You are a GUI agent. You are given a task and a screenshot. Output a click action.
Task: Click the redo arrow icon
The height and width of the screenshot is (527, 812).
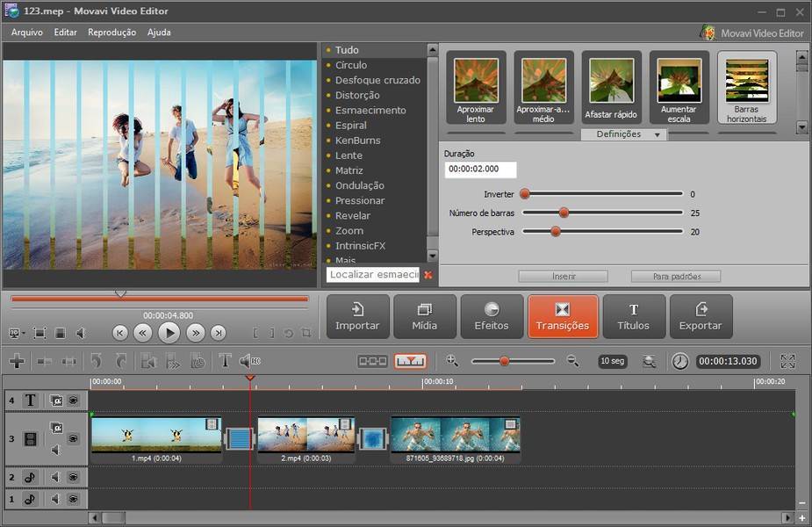tap(120, 361)
